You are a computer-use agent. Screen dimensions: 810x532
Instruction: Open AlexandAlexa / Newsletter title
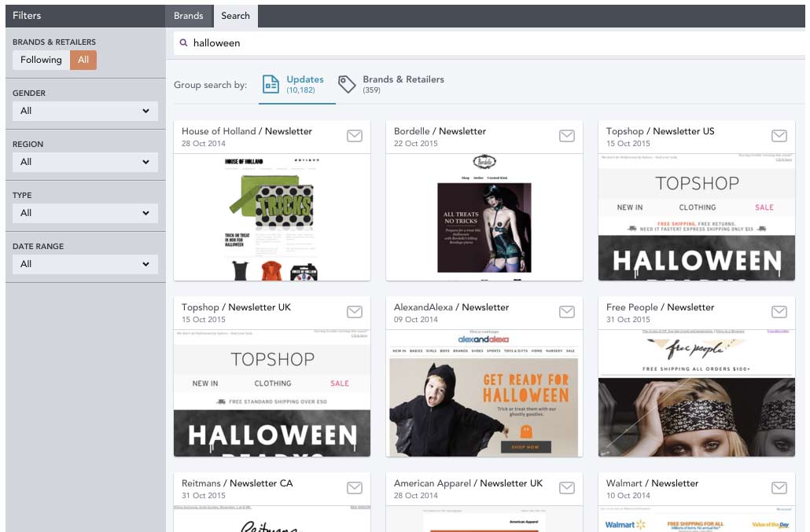(x=451, y=307)
